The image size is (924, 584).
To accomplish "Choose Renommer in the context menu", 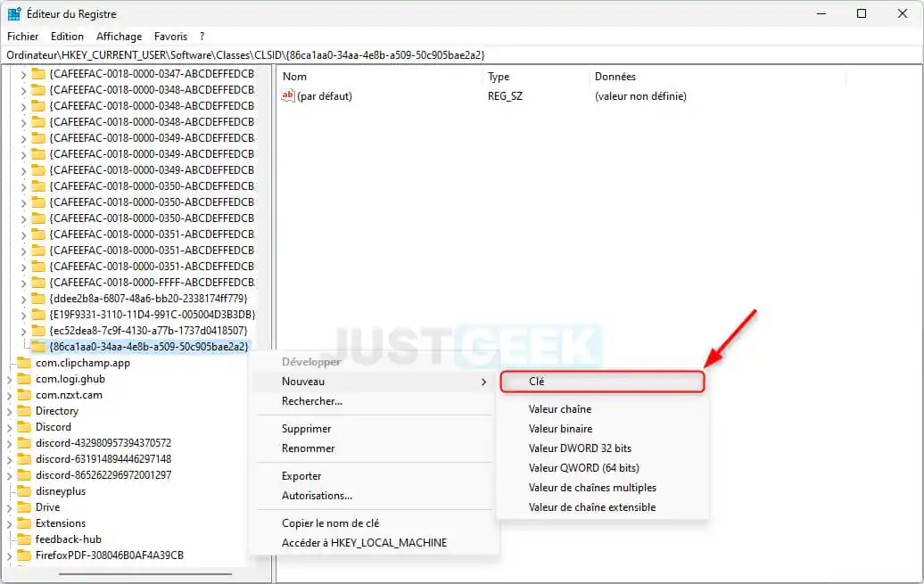I will point(375,448).
